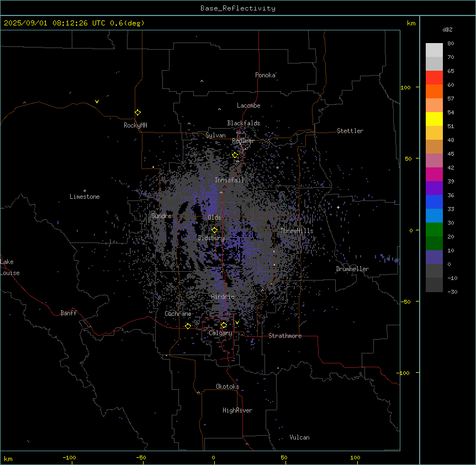Viewport: 476px width, 465px height.
Task: Click the Drumheller city label
Action: point(352,269)
